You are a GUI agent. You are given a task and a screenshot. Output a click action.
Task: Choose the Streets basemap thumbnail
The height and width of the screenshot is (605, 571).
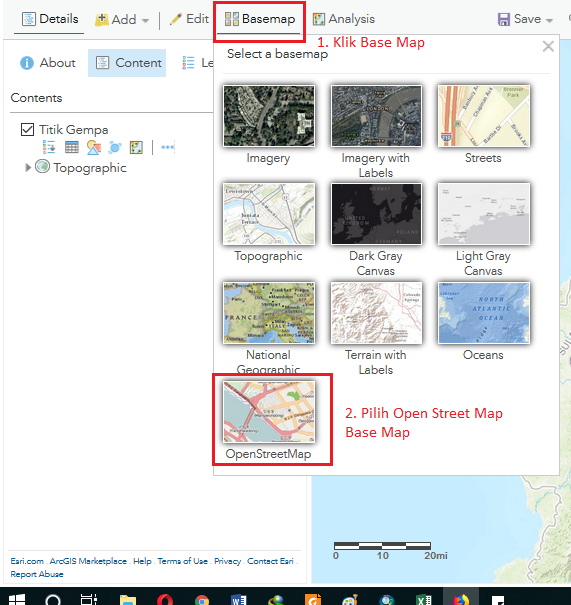click(484, 116)
